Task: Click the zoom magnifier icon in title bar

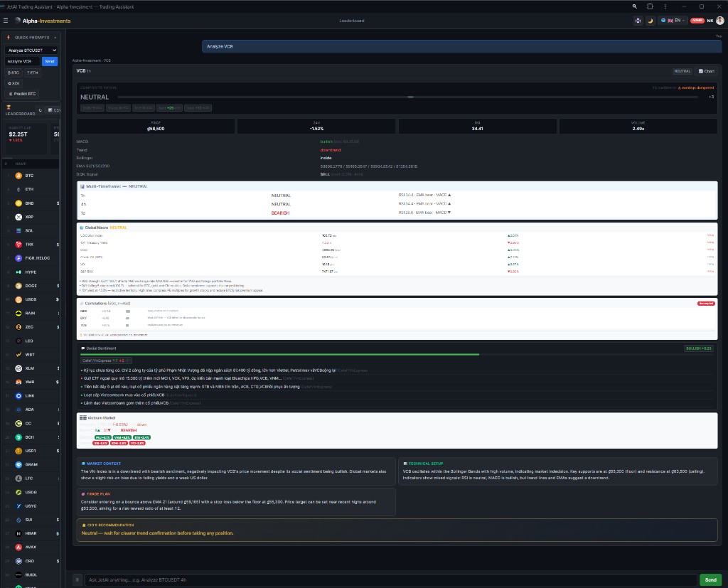Action: [x=635, y=6]
